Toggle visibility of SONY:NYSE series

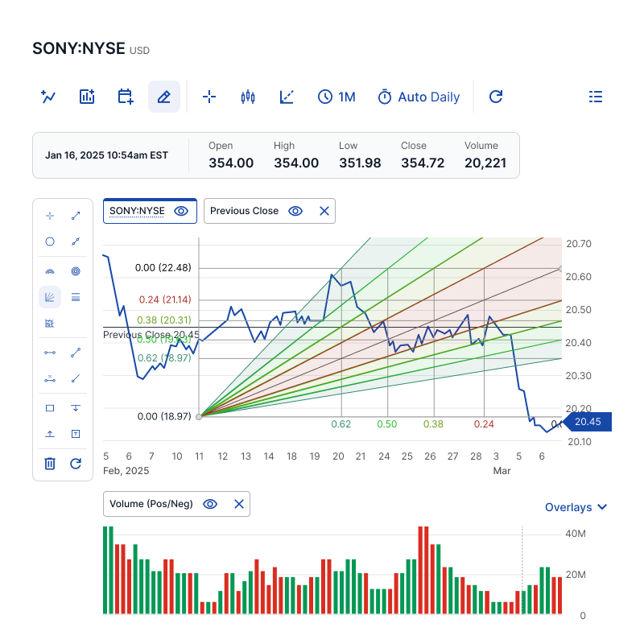tap(181, 211)
